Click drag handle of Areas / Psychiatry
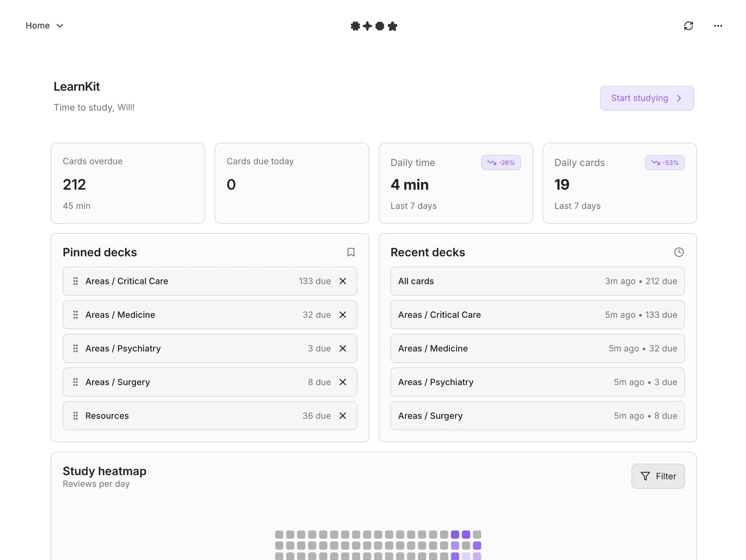 75,348
